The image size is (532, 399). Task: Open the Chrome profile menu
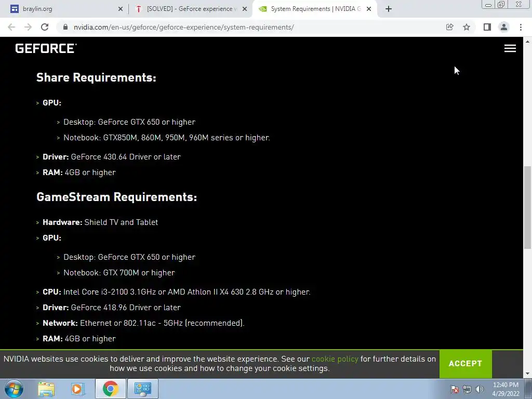click(504, 27)
